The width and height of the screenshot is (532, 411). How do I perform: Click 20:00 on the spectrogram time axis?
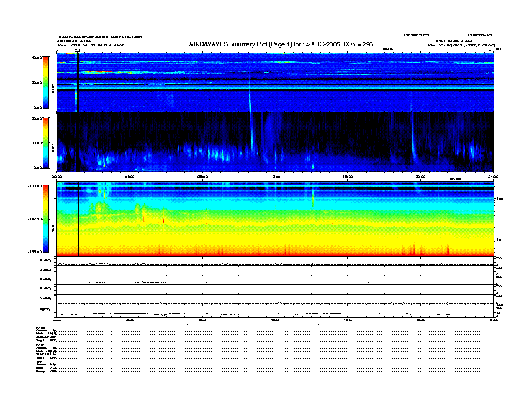pyautogui.click(x=420, y=177)
